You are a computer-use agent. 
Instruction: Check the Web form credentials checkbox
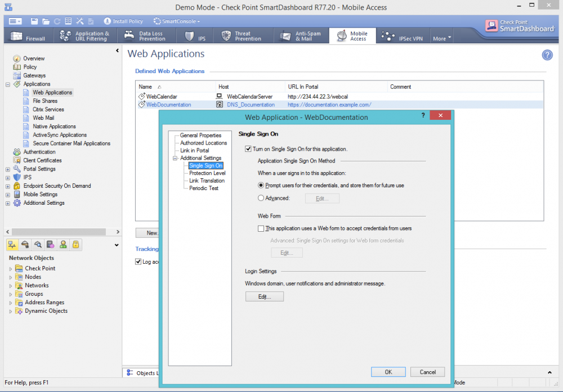tap(261, 228)
